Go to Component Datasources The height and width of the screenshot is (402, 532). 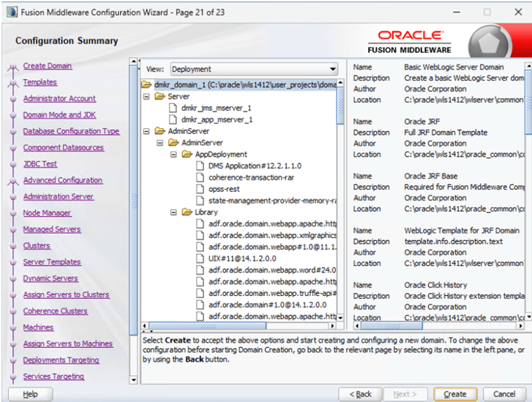(x=64, y=148)
